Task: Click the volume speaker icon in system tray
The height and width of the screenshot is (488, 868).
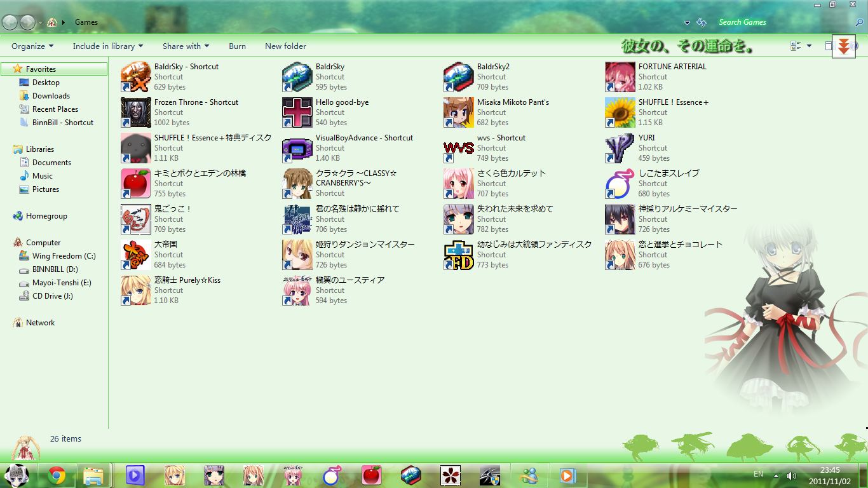Action: pyautogui.click(x=791, y=475)
